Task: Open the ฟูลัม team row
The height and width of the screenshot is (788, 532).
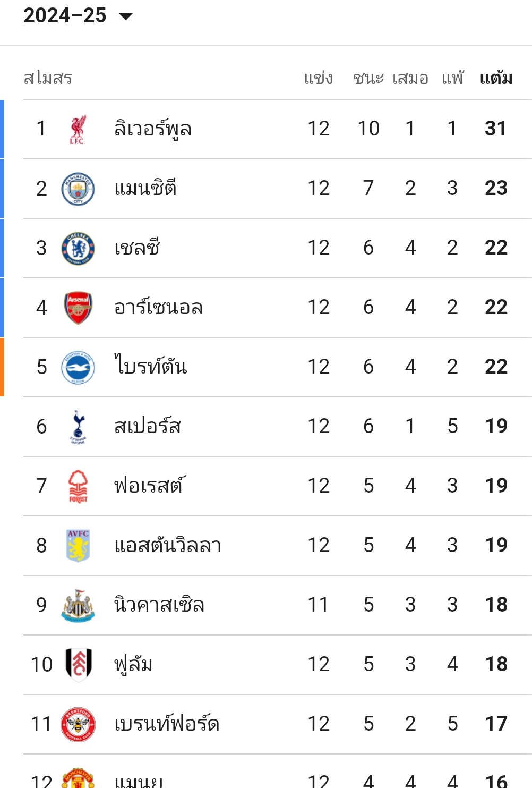Action: pos(278,665)
